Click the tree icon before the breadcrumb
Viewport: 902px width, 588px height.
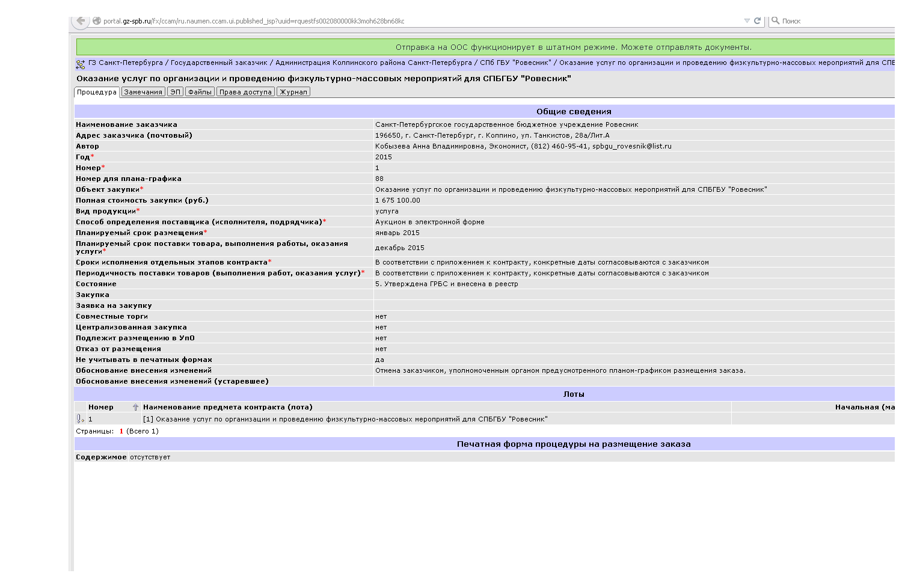tap(81, 64)
